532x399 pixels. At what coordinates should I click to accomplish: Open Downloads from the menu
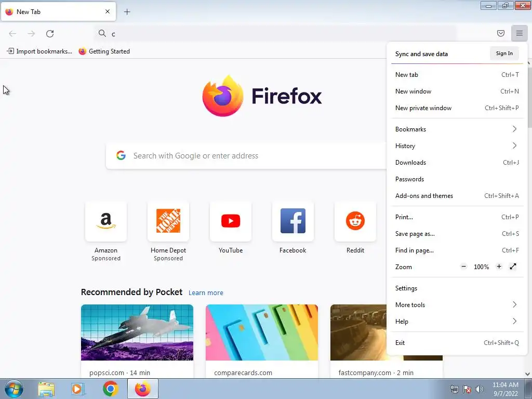(457, 163)
